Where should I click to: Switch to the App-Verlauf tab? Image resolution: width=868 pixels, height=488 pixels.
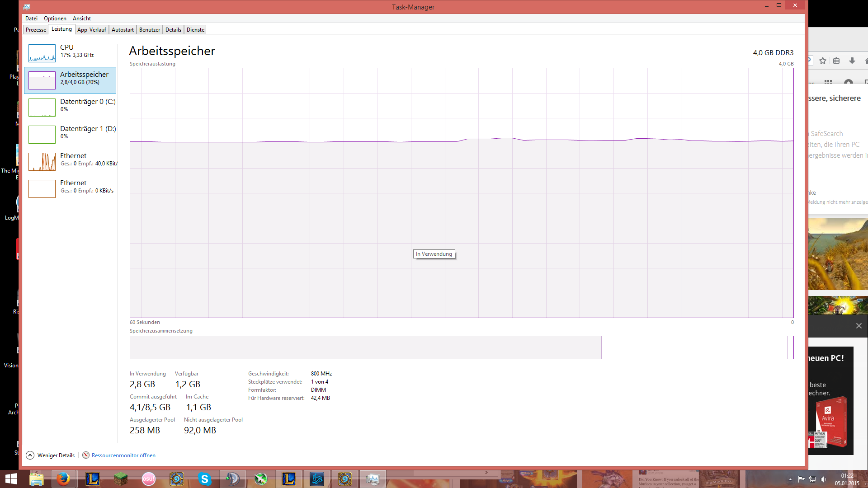91,30
